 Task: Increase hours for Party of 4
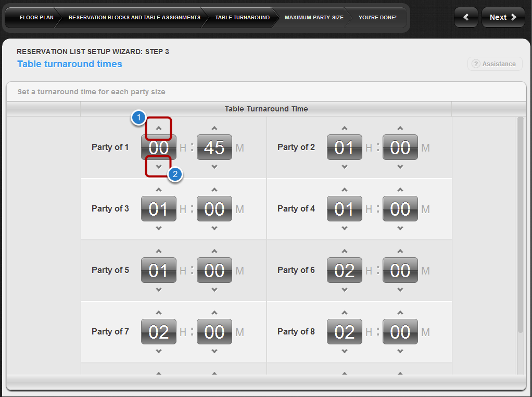pyautogui.click(x=345, y=190)
